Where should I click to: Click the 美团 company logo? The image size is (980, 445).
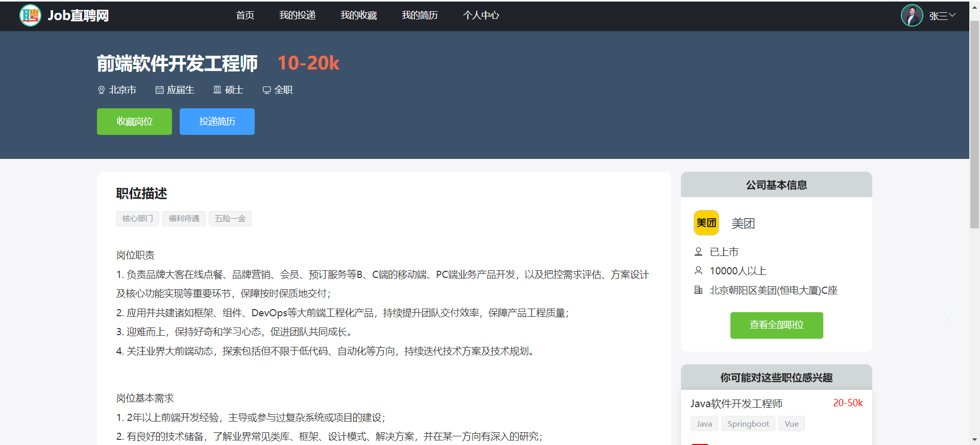coord(706,223)
